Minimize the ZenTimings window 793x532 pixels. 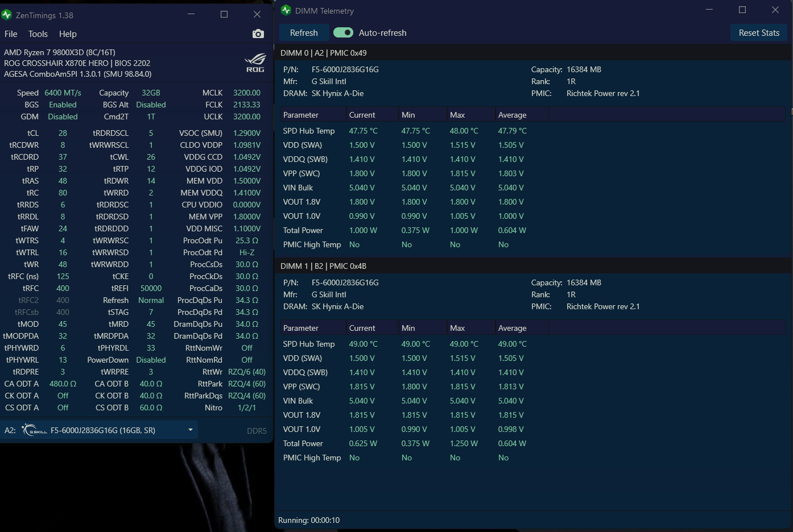pos(191,15)
